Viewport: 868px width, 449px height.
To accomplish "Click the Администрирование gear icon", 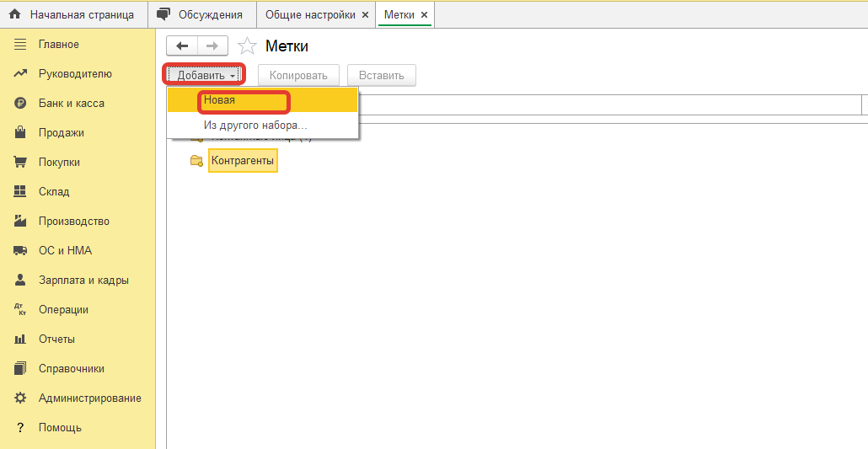I will tap(21, 398).
